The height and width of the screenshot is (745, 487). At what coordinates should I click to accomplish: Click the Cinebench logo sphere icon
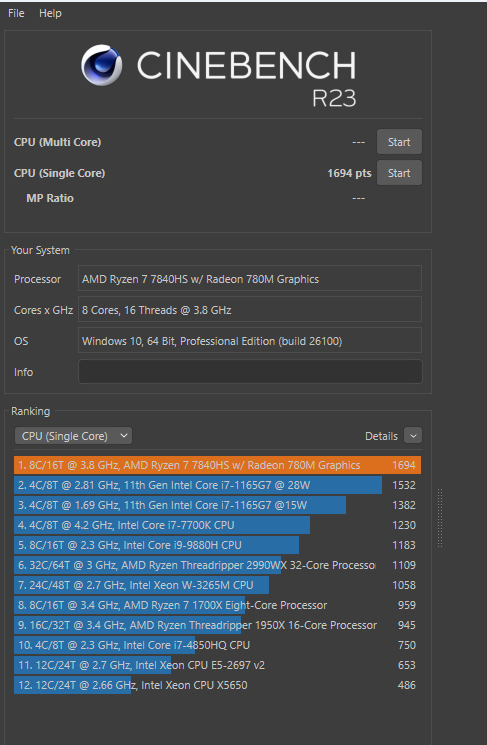[x=101, y=65]
